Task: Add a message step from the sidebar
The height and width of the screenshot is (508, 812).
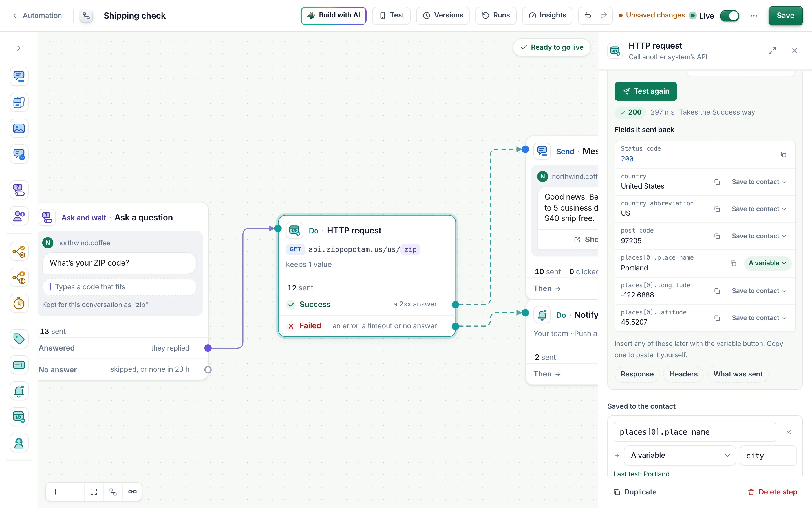Action: (19, 76)
